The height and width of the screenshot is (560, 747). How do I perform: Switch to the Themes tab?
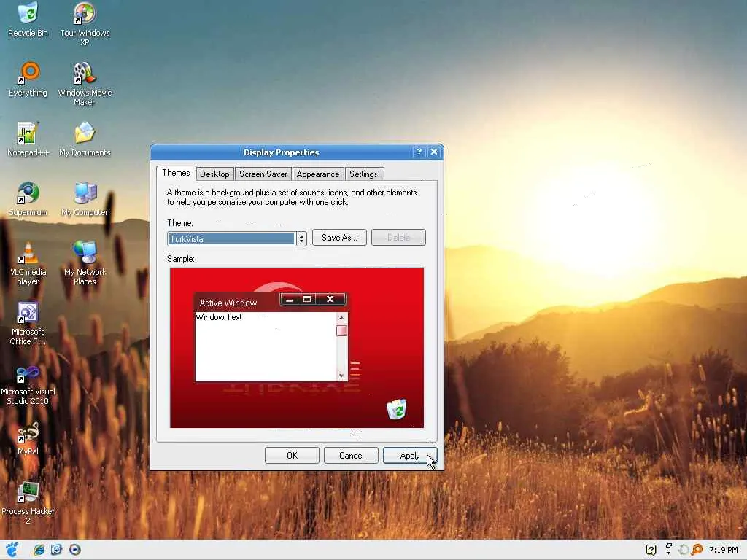176,173
